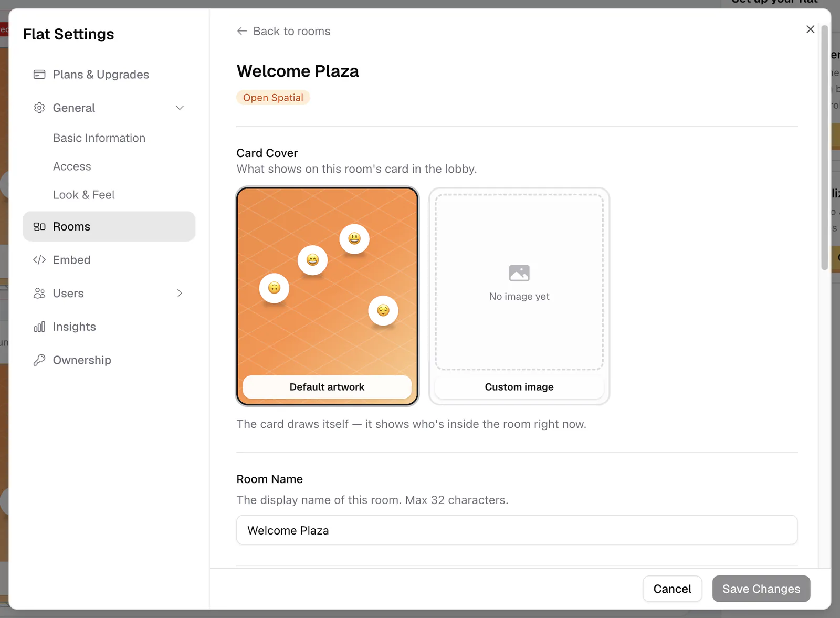
Task: Click the Open Spatial badge
Action: tap(273, 98)
